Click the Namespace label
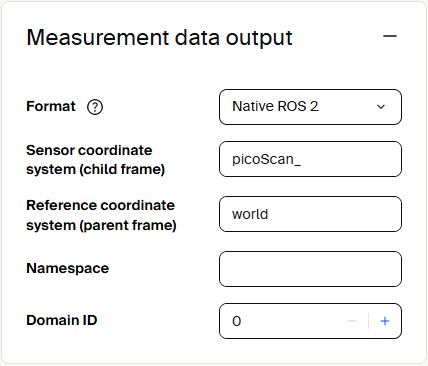The image size is (428, 366). click(68, 268)
